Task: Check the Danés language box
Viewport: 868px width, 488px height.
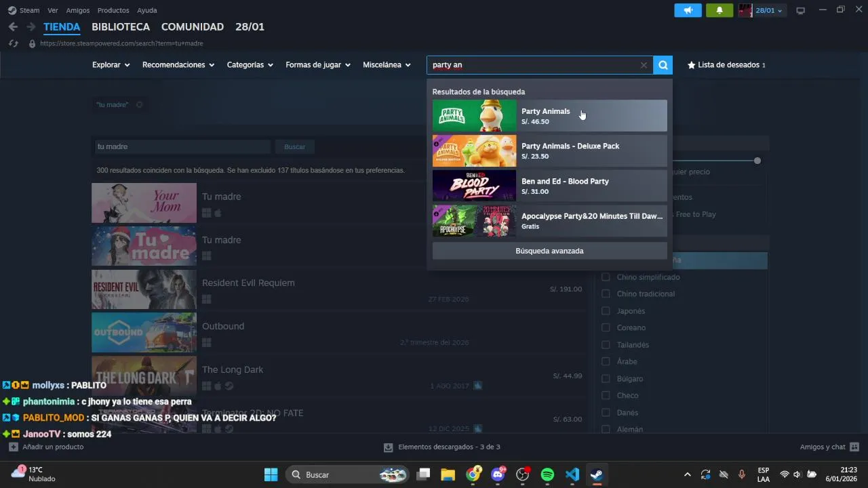Action: (x=606, y=413)
